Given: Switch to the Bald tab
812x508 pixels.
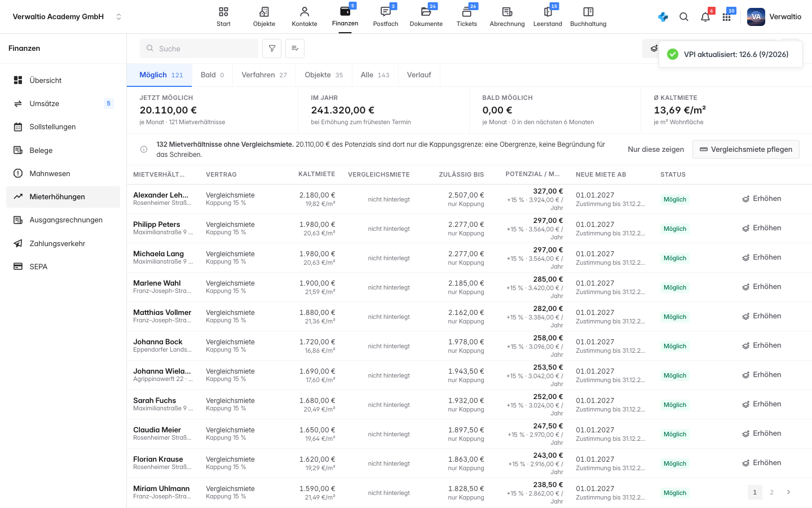Looking at the screenshot, I should pos(212,75).
